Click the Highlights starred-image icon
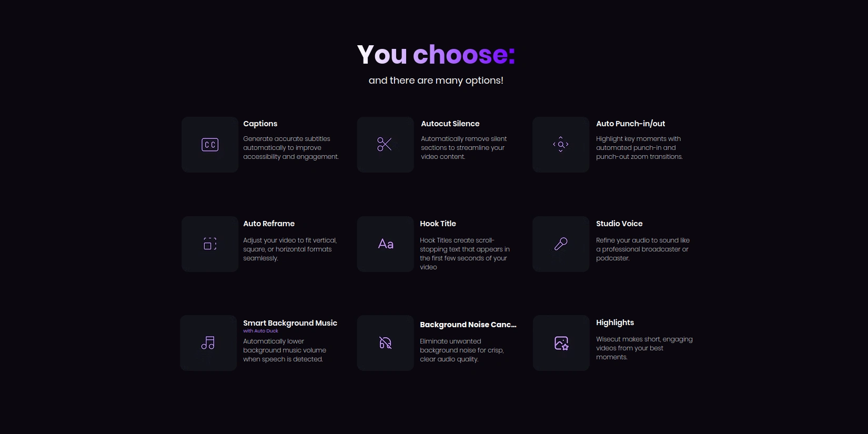The width and height of the screenshot is (868, 434). coord(560,342)
